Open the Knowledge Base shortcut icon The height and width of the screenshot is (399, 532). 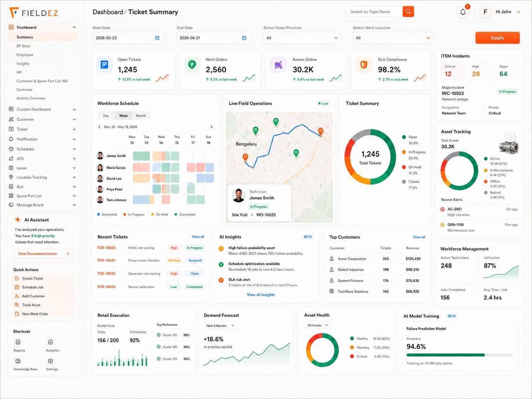coord(18,361)
